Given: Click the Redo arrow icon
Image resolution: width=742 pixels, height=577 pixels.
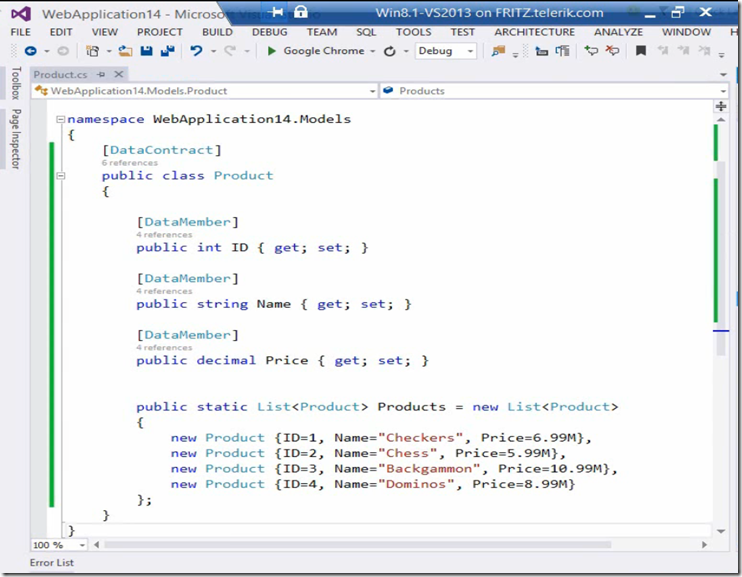Looking at the screenshot, I should point(230,51).
